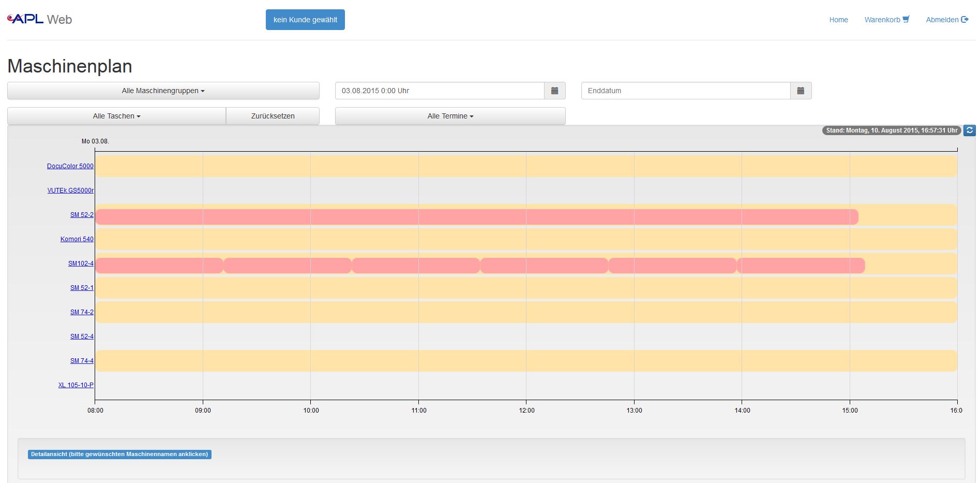The width and height of the screenshot is (980, 483).
Task: Open the DocuColor 5000 machine details
Action: tap(70, 166)
